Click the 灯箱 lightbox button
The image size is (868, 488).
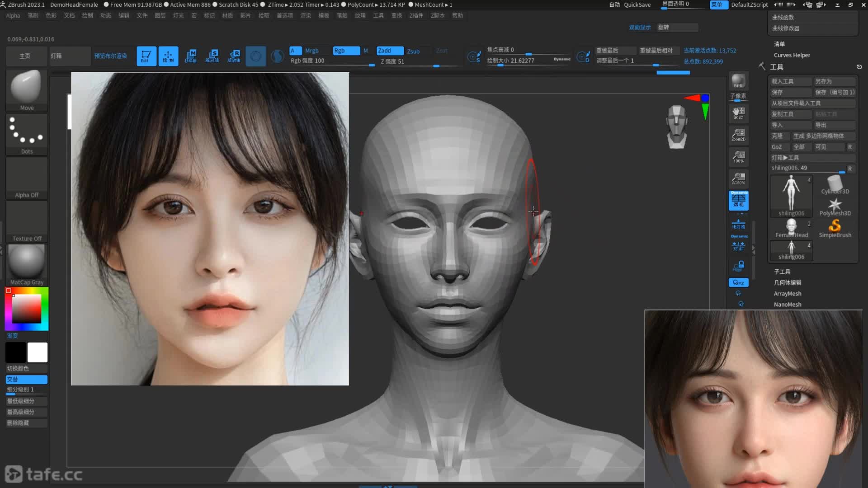point(70,56)
